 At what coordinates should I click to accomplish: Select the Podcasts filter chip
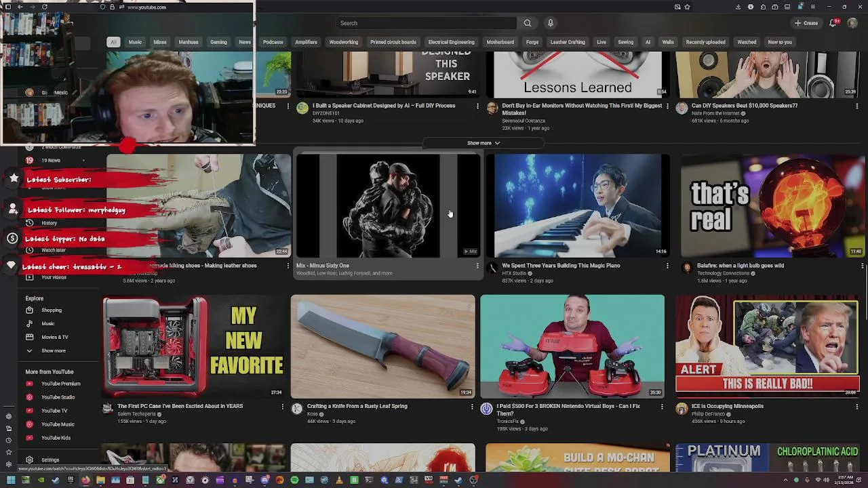[273, 42]
